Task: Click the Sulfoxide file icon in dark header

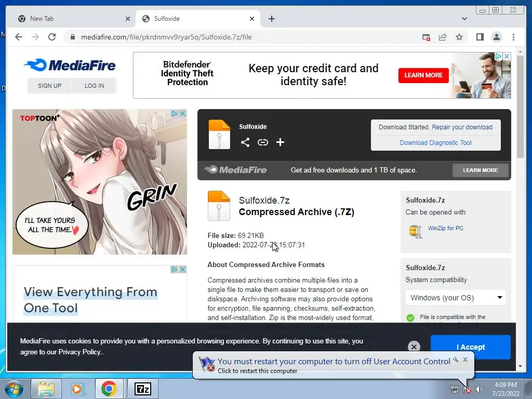Action: point(219,135)
